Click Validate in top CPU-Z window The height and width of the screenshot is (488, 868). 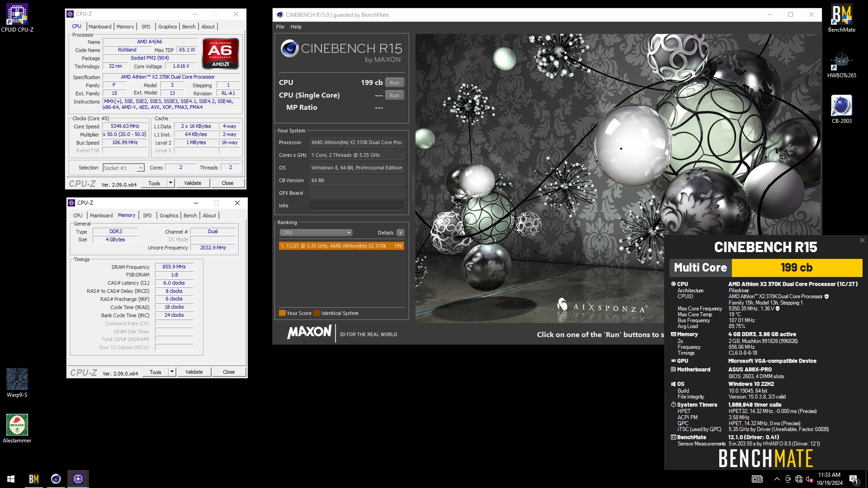pos(193,183)
